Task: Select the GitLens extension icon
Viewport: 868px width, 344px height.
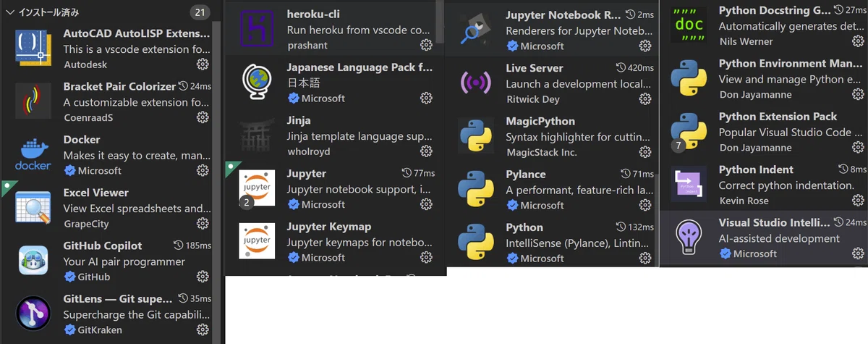Action: pos(33,314)
